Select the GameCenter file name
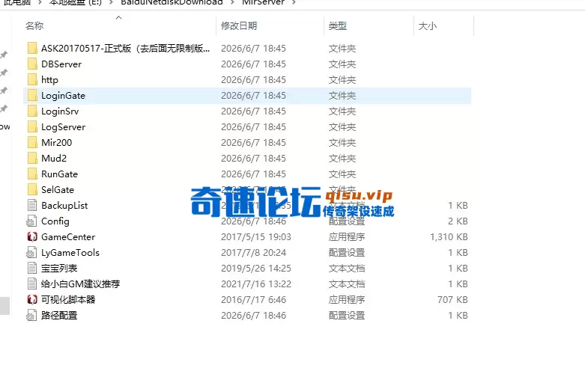The image size is (585, 392). 68,237
